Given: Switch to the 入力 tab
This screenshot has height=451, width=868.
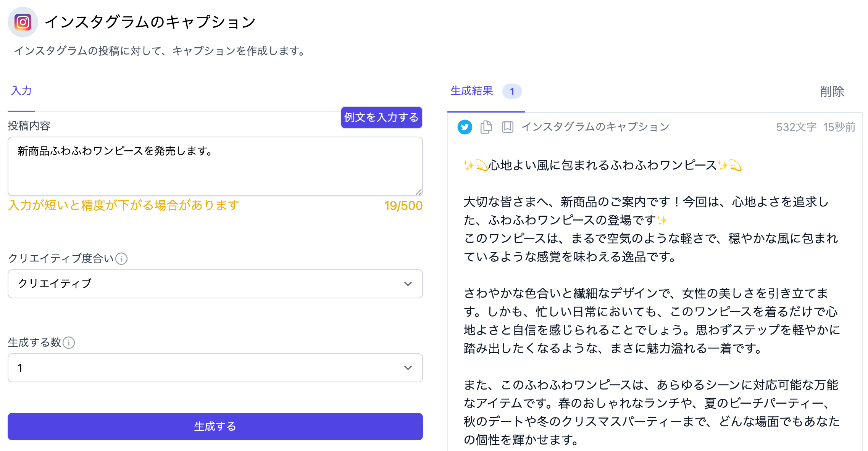Looking at the screenshot, I should [x=21, y=91].
